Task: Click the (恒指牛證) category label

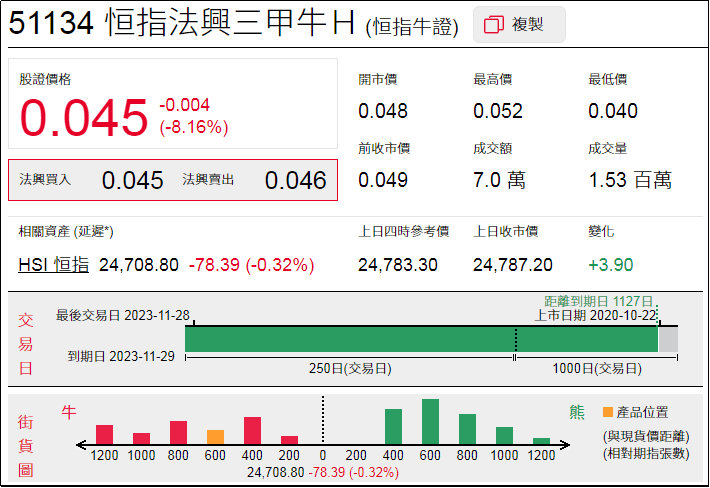Action: coord(412,27)
